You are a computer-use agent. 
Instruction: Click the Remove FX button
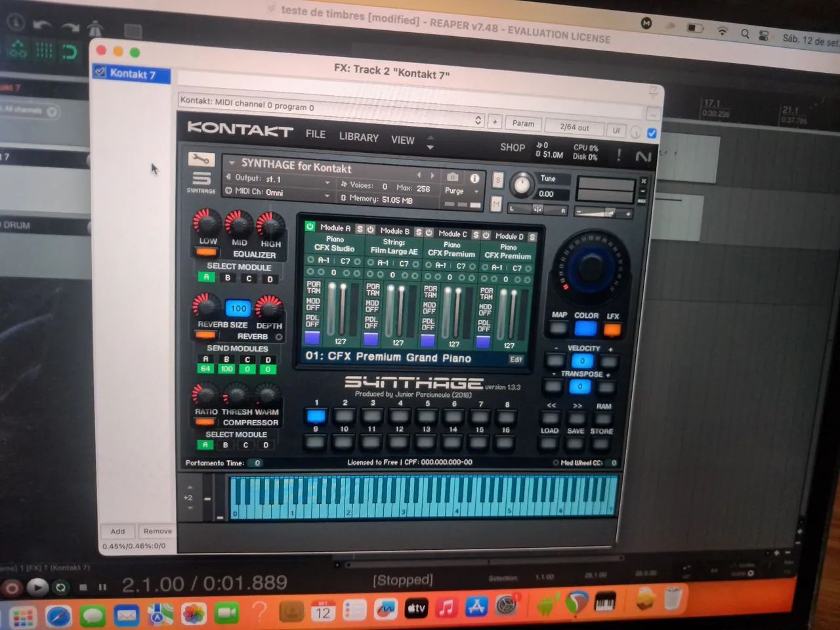(x=157, y=532)
